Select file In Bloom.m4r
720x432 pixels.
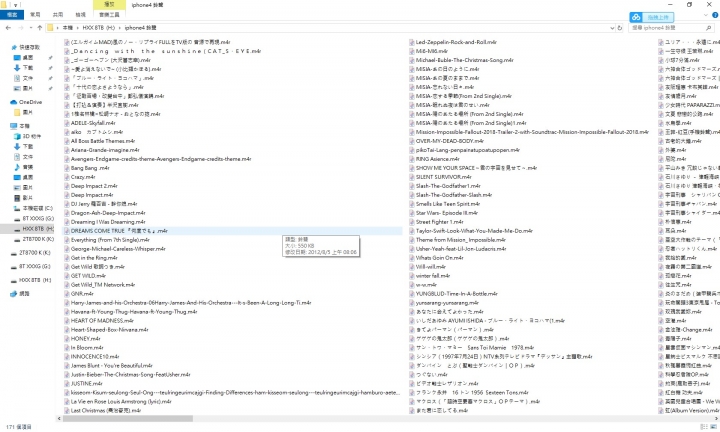(x=87, y=348)
